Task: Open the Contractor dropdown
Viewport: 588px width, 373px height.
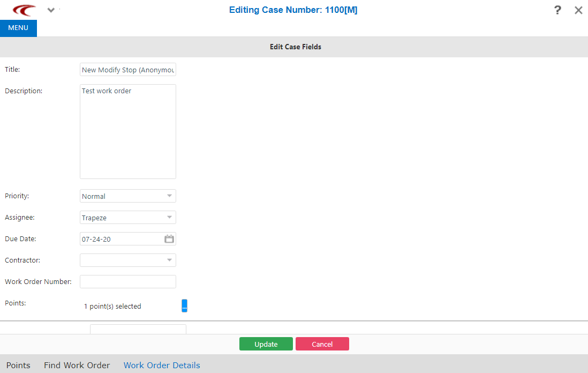Action: pos(170,260)
